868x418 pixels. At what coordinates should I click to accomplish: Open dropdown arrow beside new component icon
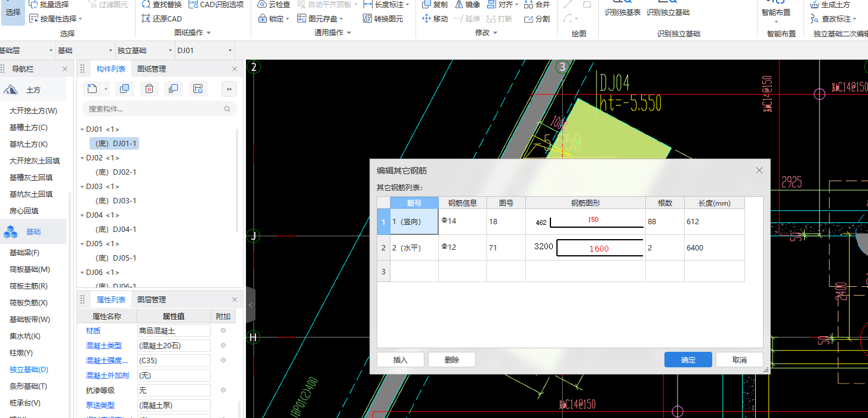click(x=106, y=89)
